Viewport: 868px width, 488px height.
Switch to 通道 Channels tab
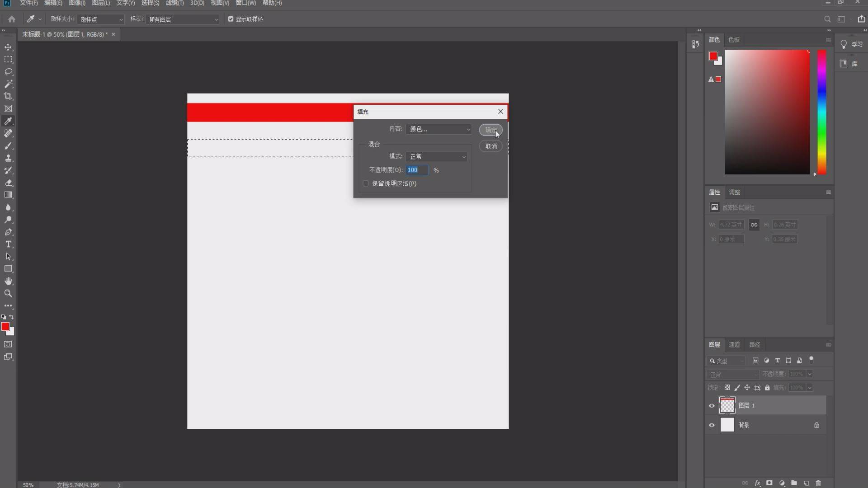pyautogui.click(x=734, y=344)
